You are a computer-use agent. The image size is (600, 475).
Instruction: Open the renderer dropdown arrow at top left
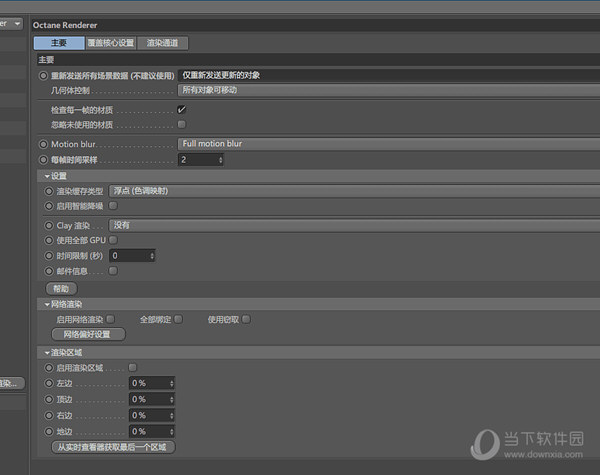coord(17,24)
